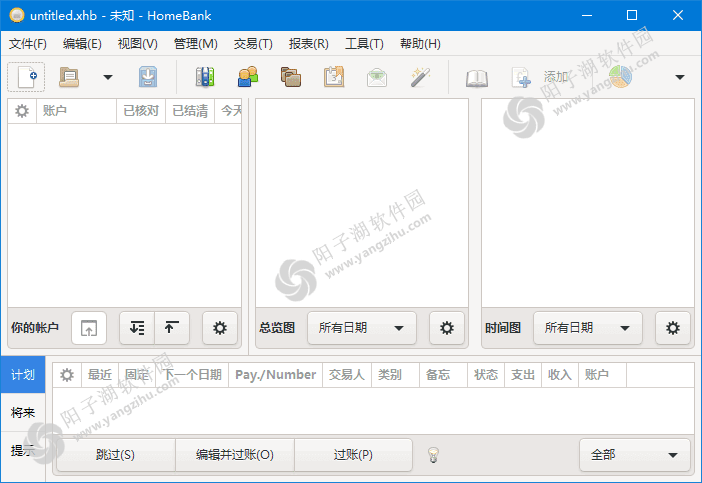Screen dimensions: 702x483
Task: Open the Statistics pie chart report
Action: click(x=621, y=76)
